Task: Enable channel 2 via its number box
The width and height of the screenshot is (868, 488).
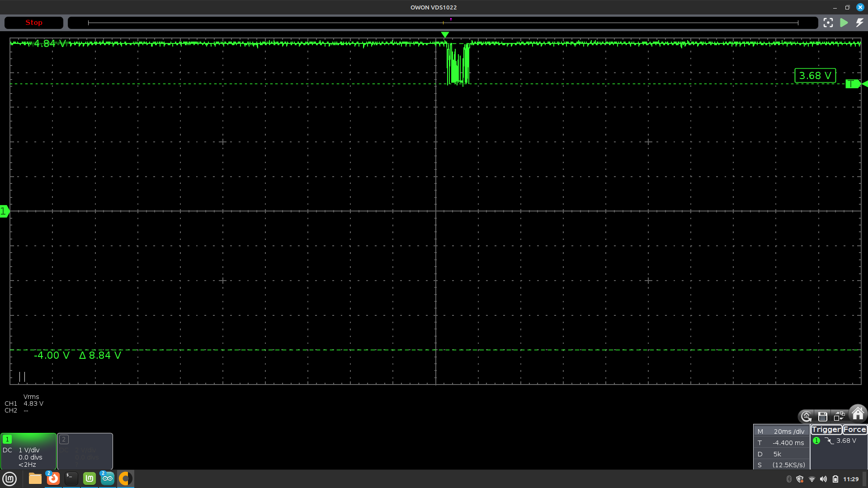Action: [64, 439]
